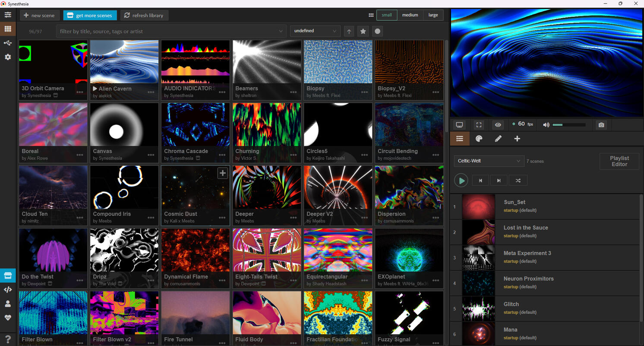Viewport: 644px width, 346px height.
Task: Open the scene library grid in sidebar
Action: (x=8, y=29)
